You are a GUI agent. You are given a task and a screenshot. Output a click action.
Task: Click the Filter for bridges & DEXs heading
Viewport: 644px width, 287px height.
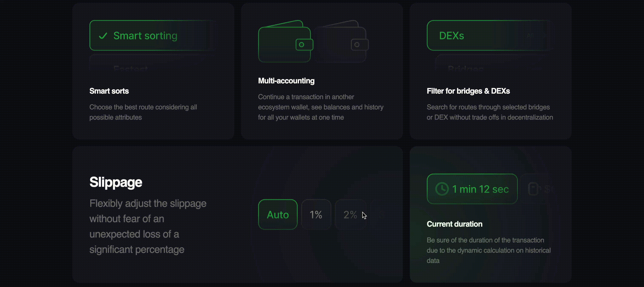click(x=468, y=91)
